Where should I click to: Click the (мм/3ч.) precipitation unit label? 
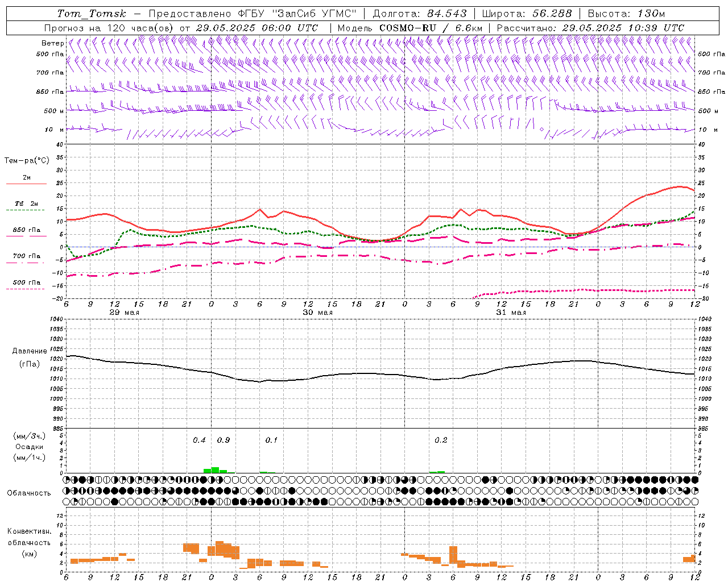29,436
